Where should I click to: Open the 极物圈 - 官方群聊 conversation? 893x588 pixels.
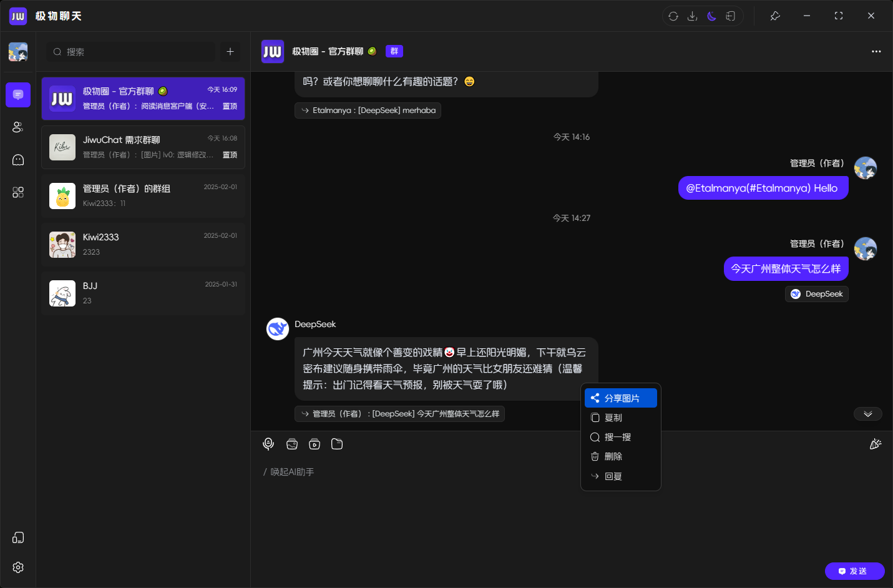pyautogui.click(x=143, y=99)
